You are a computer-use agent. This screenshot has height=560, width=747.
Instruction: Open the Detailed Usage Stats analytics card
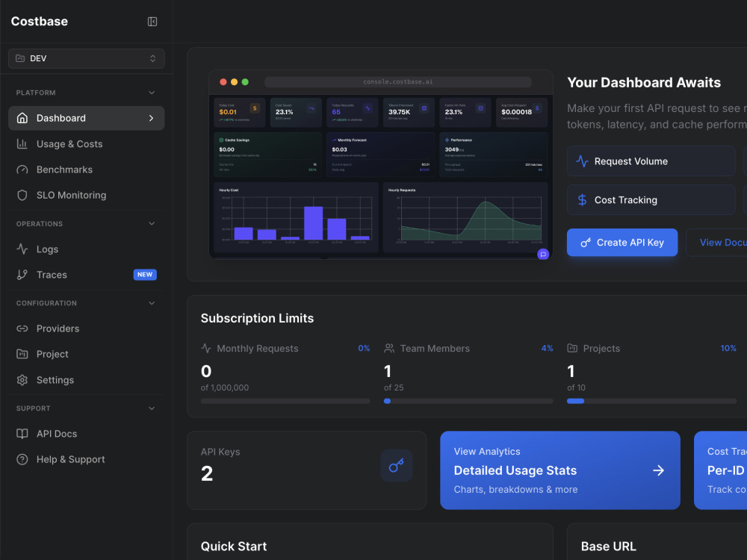click(x=560, y=470)
